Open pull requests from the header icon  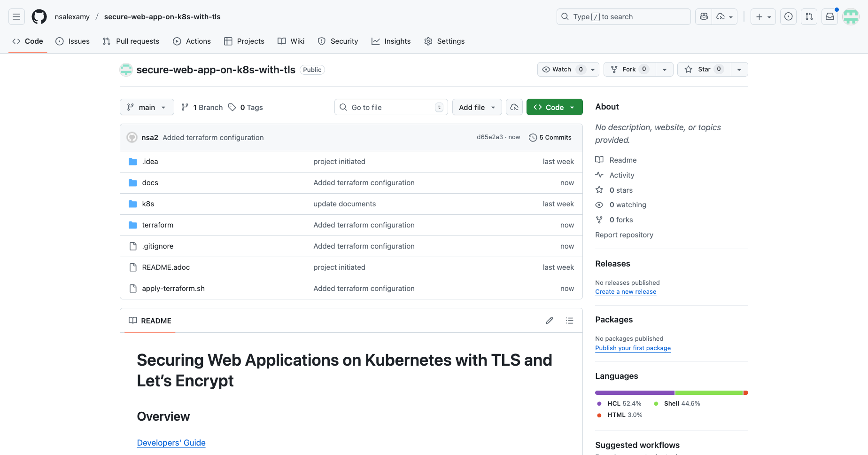809,16
